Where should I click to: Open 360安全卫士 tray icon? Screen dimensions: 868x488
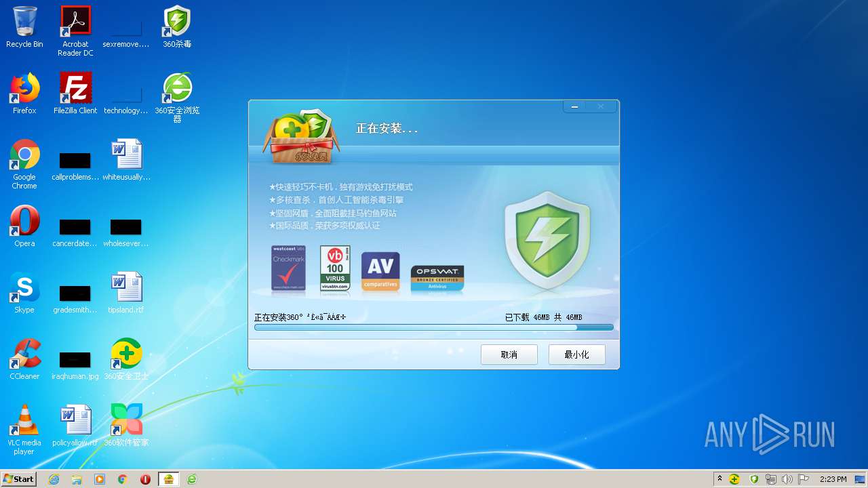(734, 479)
